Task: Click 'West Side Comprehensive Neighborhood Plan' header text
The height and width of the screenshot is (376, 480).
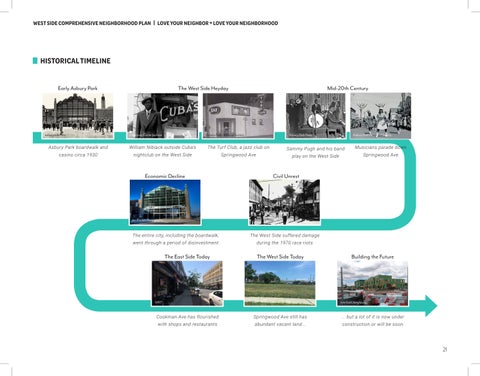Action: (x=92, y=23)
